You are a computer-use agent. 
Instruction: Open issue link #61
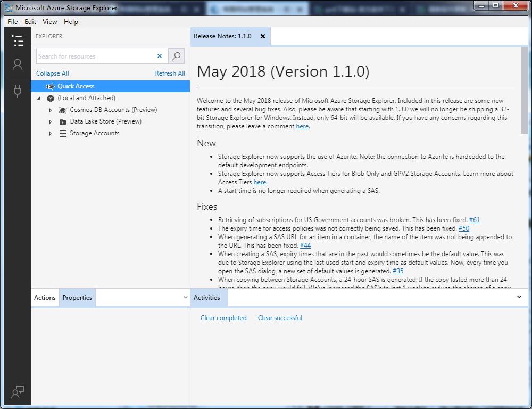click(x=475, y=220)
